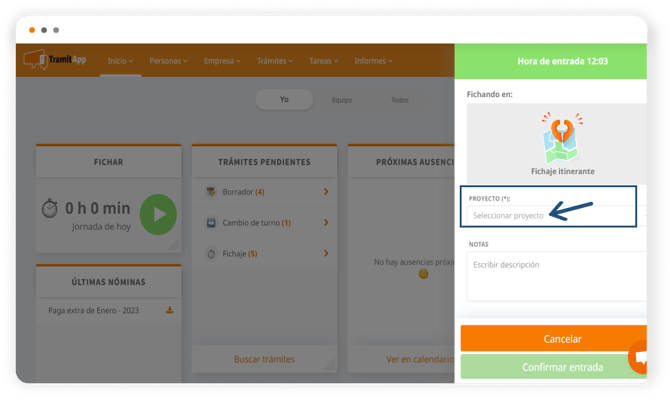Open the Informes menu
Image resolution: width=670 pixels, height=399 pixels.
(373, 61)
